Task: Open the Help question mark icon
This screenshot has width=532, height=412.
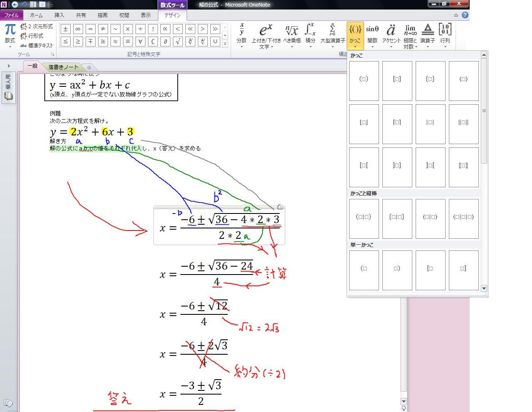Action: 465,15
